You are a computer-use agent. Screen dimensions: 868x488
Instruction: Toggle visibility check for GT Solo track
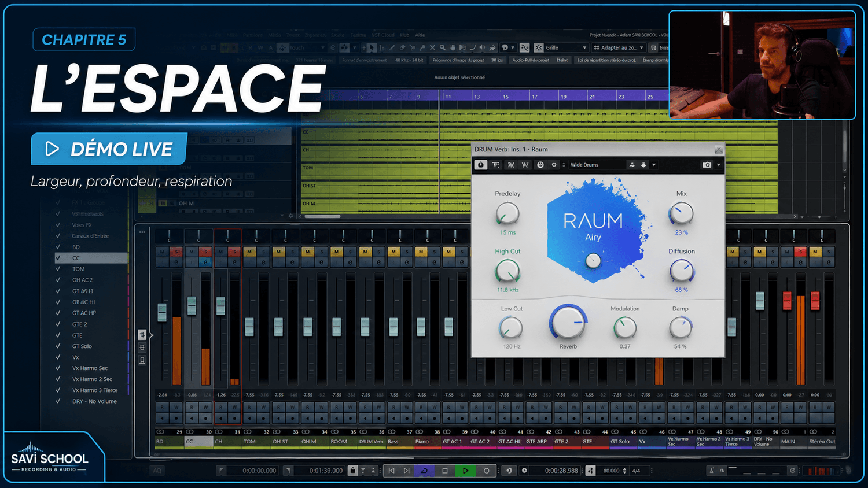tap(58, 346)
